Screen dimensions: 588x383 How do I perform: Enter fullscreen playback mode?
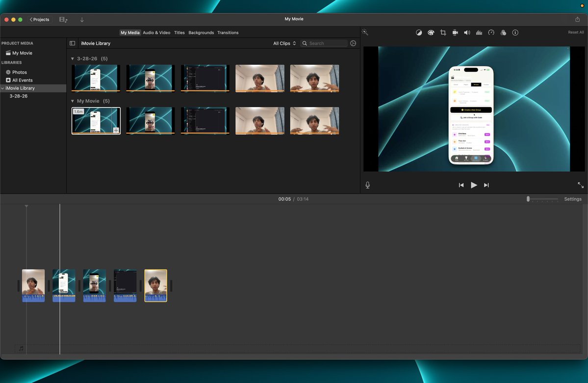point(581,185)
